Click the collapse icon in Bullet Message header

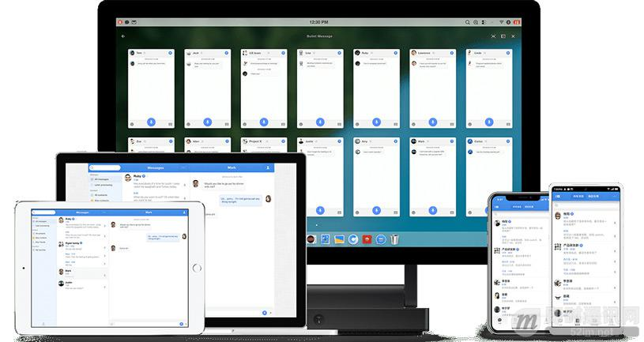pos(493,36)
